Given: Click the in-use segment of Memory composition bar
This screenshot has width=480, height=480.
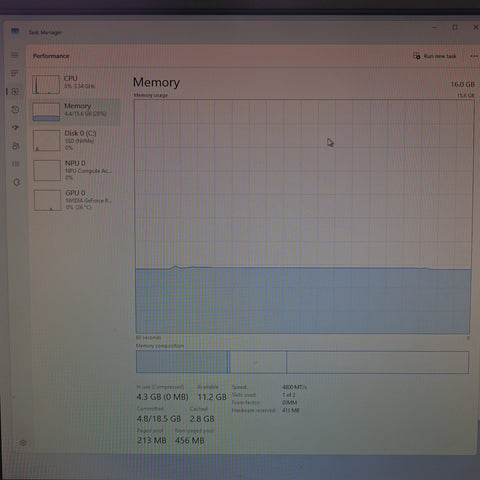Looking at the screenshot, I should pyautogui.click(x=182, y=362).
